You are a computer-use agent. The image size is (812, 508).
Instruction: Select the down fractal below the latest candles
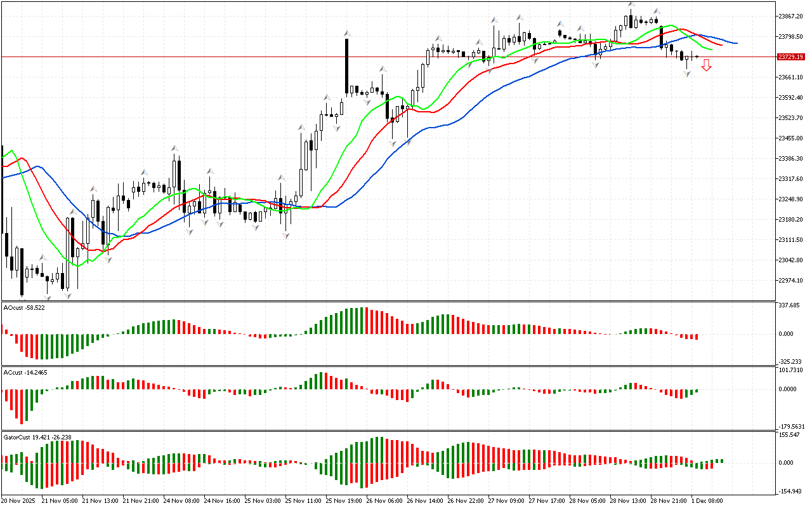pyautogui.click(x=687, y=74)
